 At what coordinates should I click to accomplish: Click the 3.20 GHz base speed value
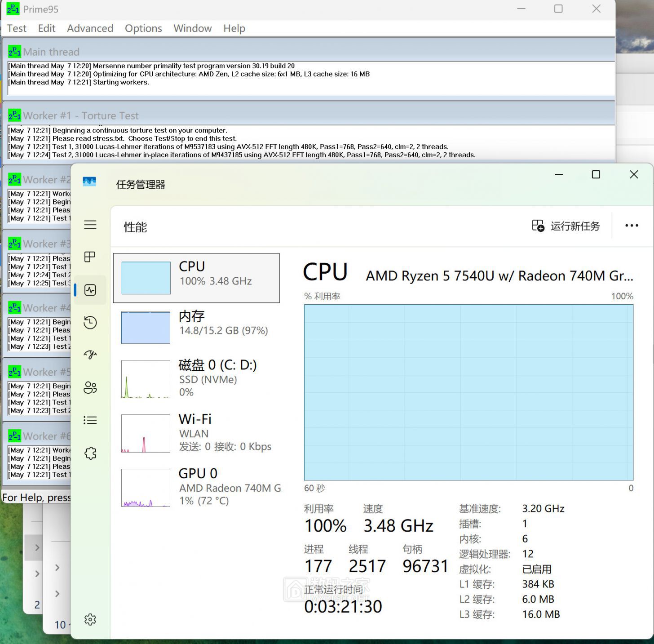543,508
